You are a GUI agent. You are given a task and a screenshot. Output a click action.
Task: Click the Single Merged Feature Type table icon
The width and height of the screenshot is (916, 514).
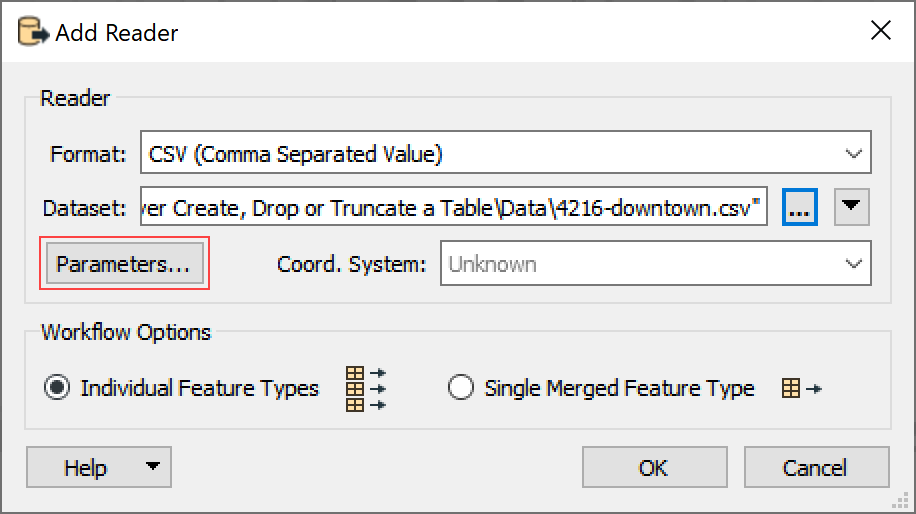(802, 388)
